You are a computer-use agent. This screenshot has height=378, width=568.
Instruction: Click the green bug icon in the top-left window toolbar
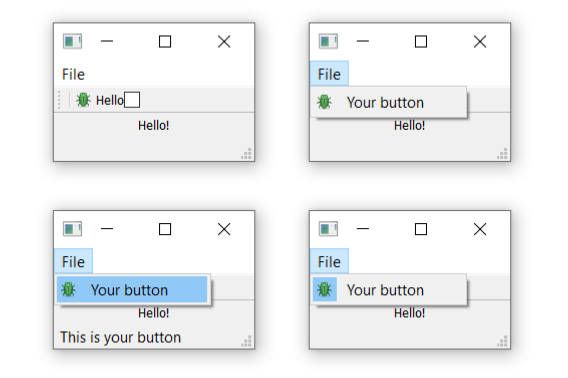tap(83, 100)
